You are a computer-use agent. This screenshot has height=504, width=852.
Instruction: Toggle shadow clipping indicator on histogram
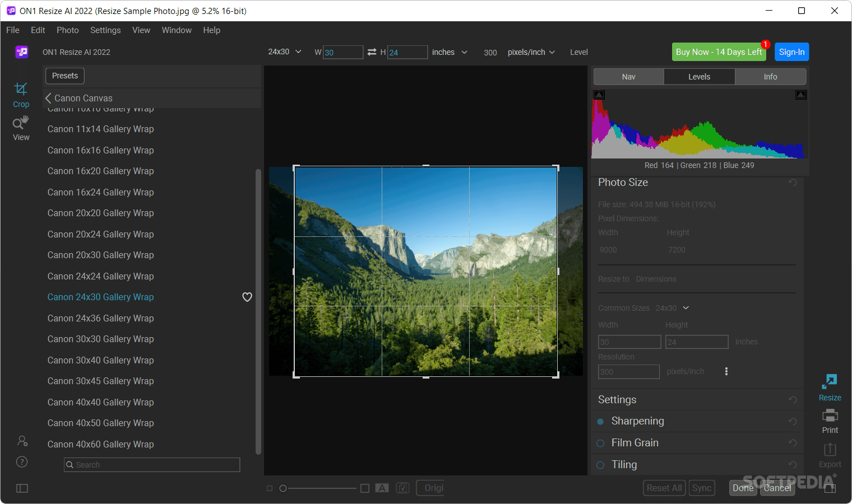click(x=599, y=95)
